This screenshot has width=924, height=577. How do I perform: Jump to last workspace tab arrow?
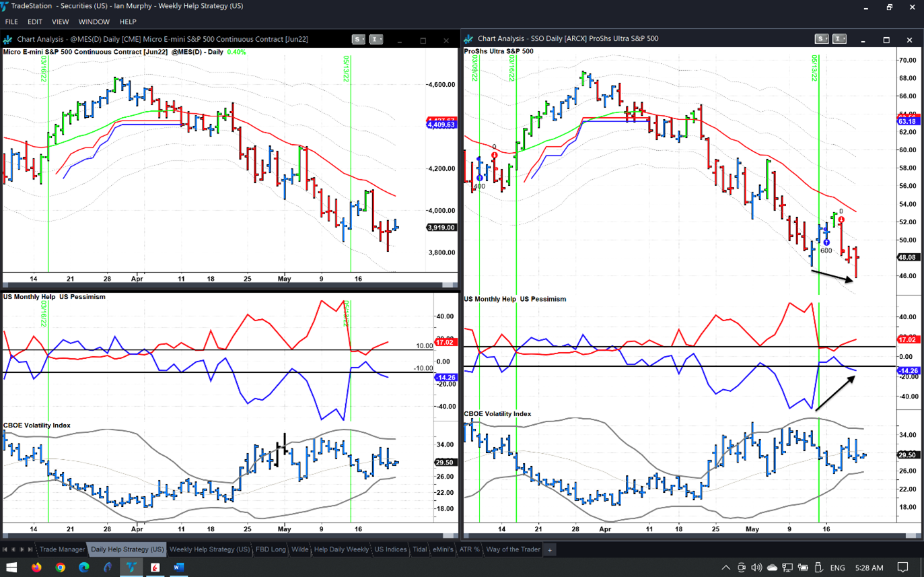pyautogui.click(x=30, y=549)
